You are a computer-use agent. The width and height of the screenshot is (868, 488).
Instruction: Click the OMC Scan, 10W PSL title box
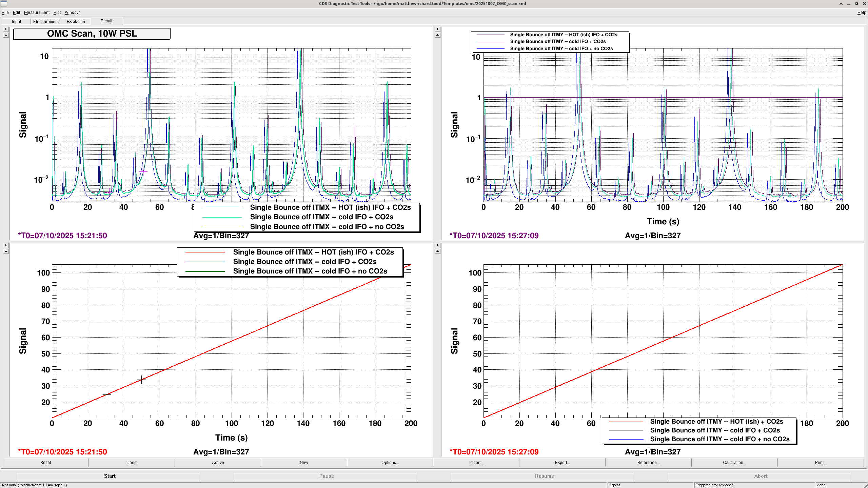pos(92,34)
